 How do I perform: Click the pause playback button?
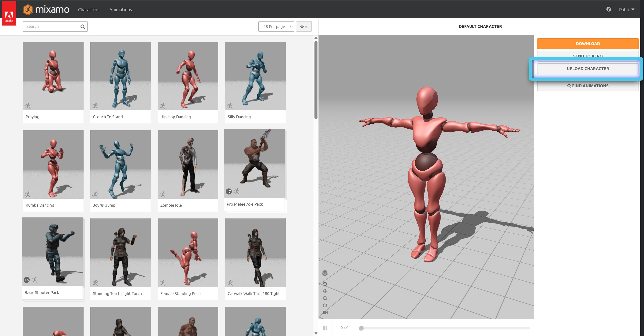pyautogui.click(x=325, y=328)
